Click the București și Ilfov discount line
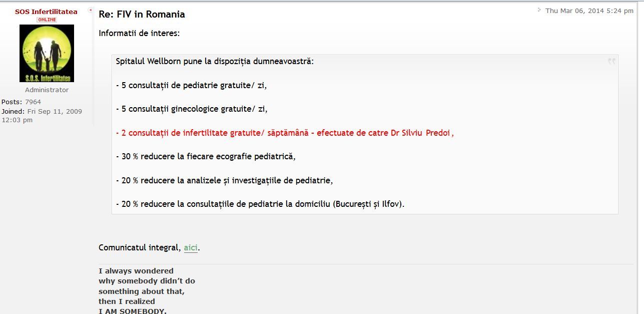 [260, 204]
